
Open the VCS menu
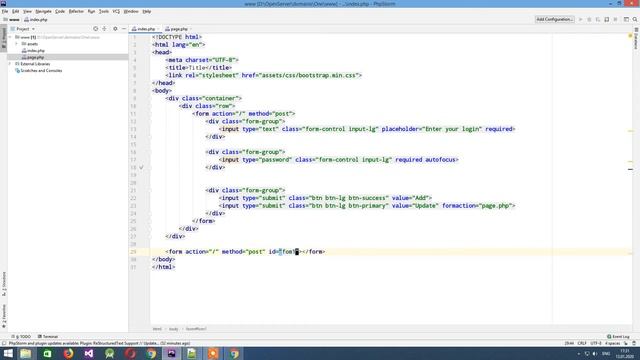click(x=116, y=11)
